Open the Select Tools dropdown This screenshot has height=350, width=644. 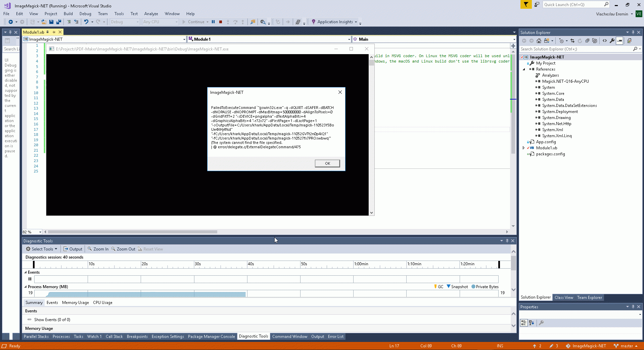click(42, 249)
